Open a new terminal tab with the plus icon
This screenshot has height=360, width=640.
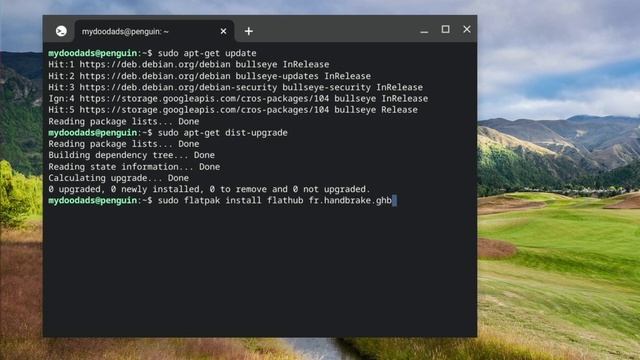click(x=249, y=31)
